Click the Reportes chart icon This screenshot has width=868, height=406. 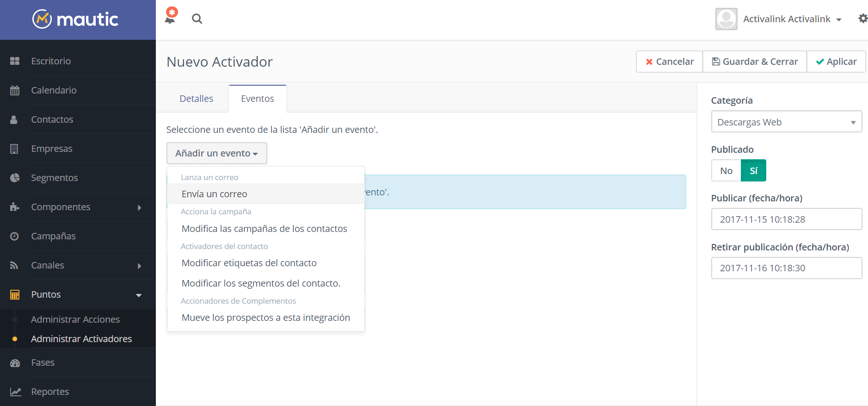(15, 392)
